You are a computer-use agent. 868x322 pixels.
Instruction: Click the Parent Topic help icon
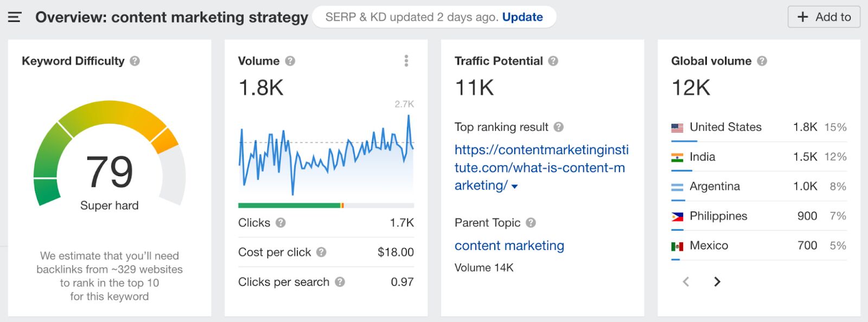532,223
